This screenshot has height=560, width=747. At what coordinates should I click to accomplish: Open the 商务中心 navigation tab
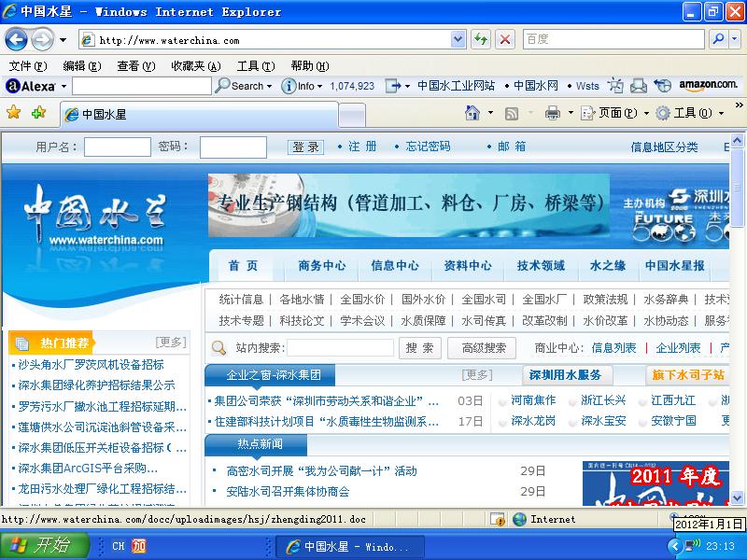321,266
